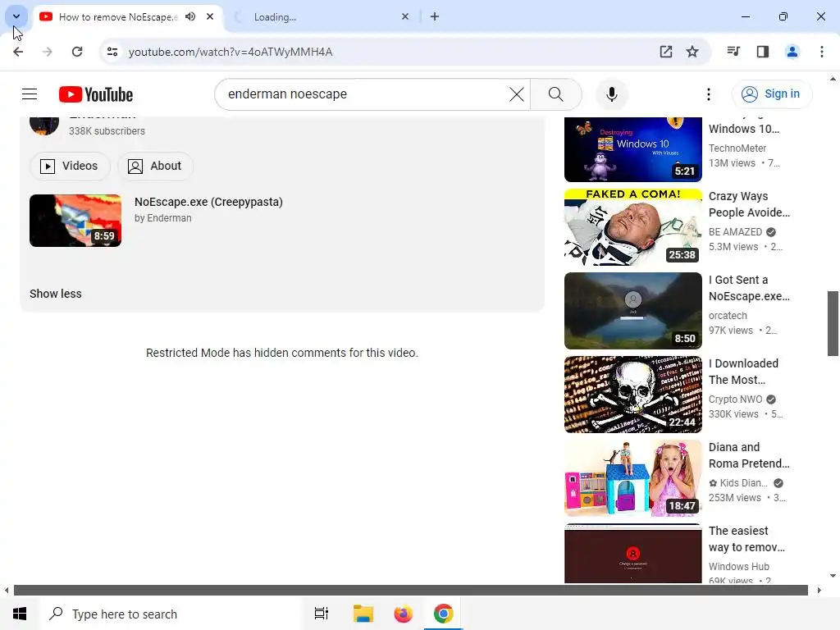
Task: Open the Chrome profile icon
Action: point(792,52)
